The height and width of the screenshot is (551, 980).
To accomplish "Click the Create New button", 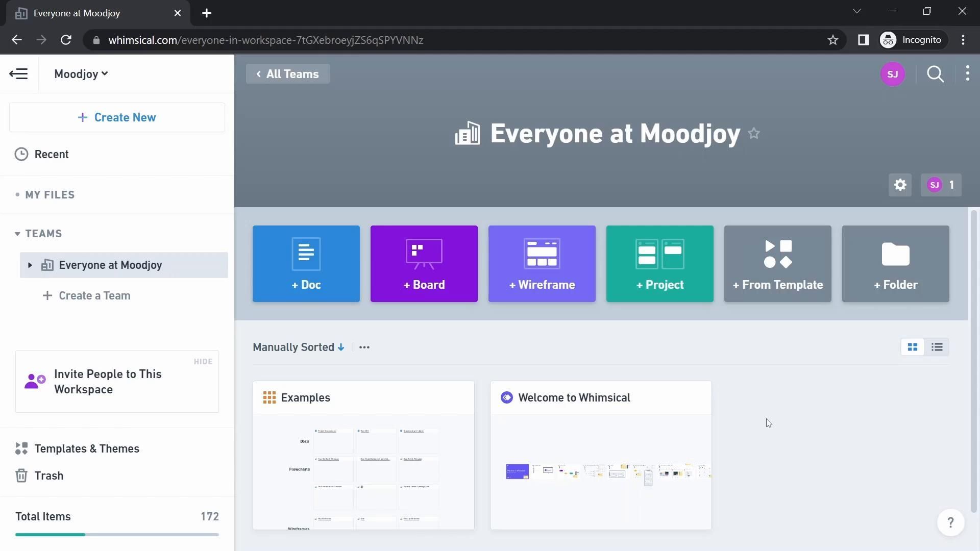I will point(117,117).
